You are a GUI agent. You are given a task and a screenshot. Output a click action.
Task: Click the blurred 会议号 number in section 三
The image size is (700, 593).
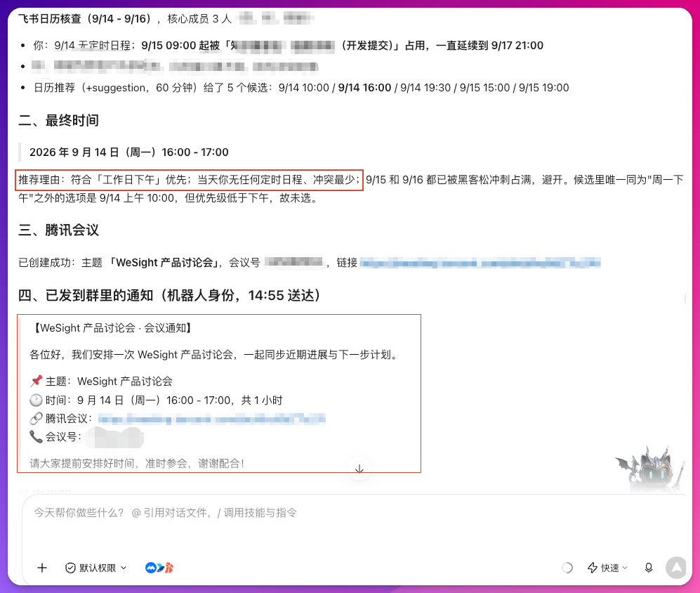[x=293, y=262]
